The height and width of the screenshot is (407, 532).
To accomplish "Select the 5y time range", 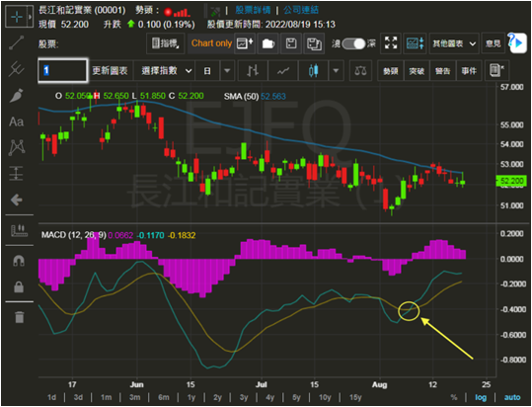I will [296, 397].
